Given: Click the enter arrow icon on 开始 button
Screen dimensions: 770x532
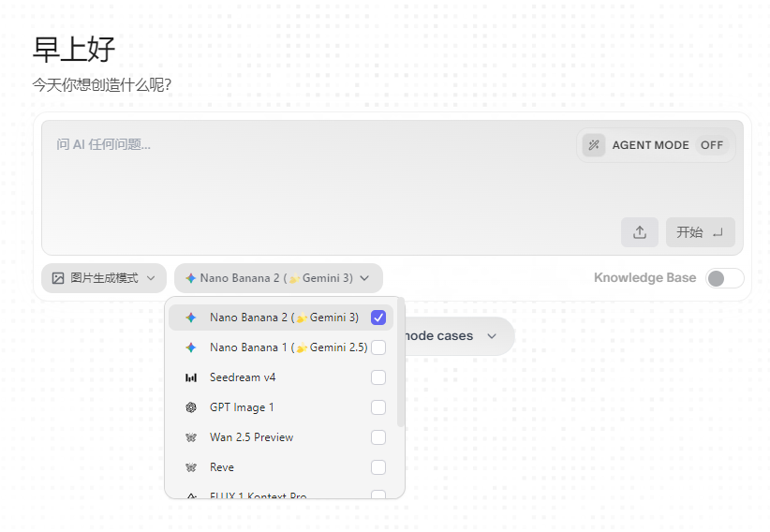Looking at the screenshot, I should point(718,233).
